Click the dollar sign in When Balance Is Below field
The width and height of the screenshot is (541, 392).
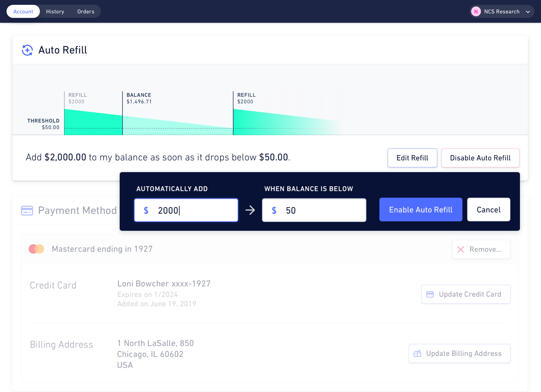[274, 210]
